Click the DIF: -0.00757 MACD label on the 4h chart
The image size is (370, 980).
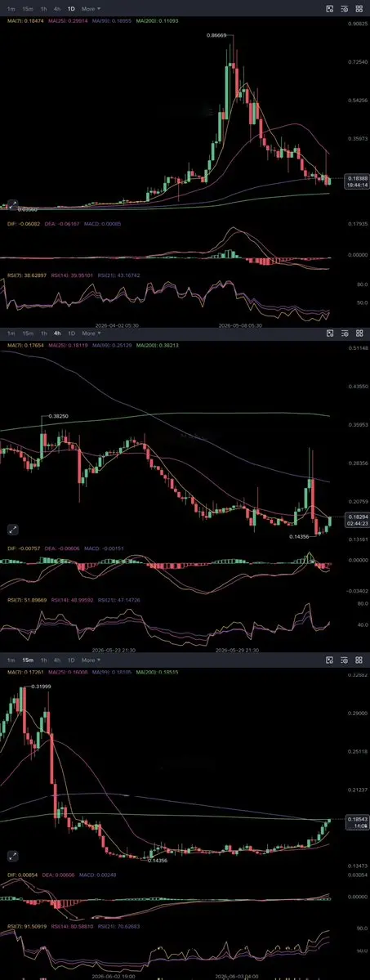coord(25,548)
